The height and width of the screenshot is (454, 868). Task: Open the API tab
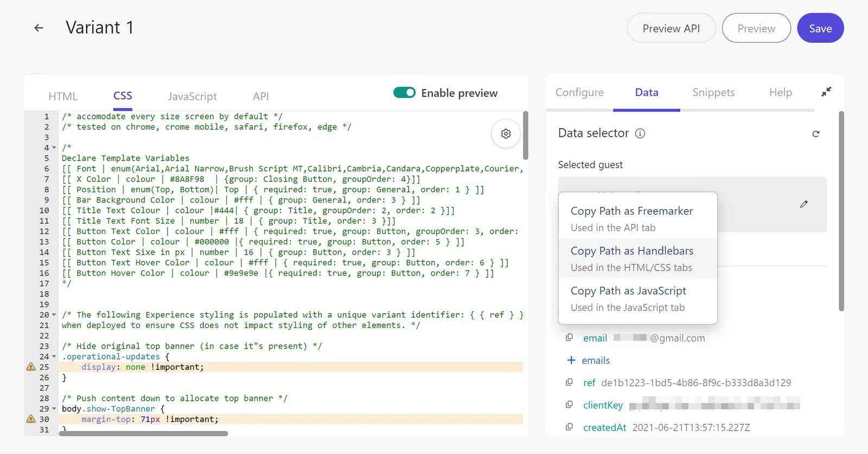pos(261,96)
